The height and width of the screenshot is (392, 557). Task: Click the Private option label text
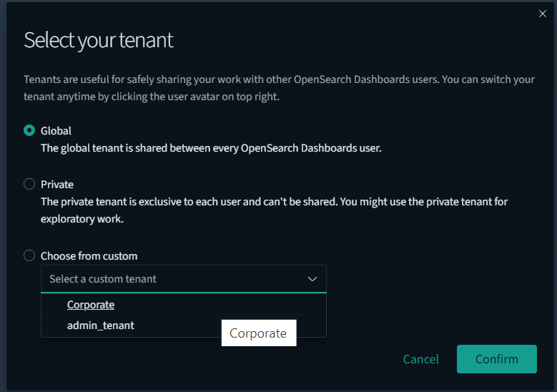point(57,185)
